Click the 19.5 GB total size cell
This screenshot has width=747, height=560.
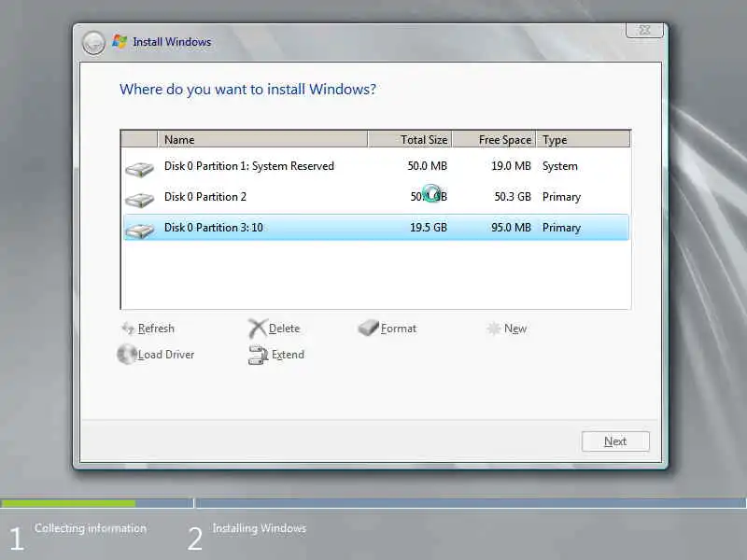click(x=429, y=227)
